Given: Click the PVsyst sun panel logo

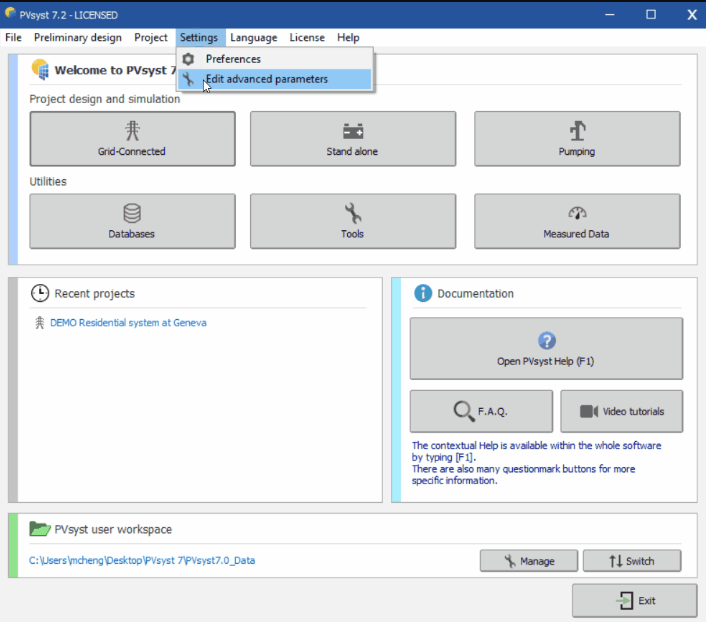Looking at the screenshot, I should [40, 69].
